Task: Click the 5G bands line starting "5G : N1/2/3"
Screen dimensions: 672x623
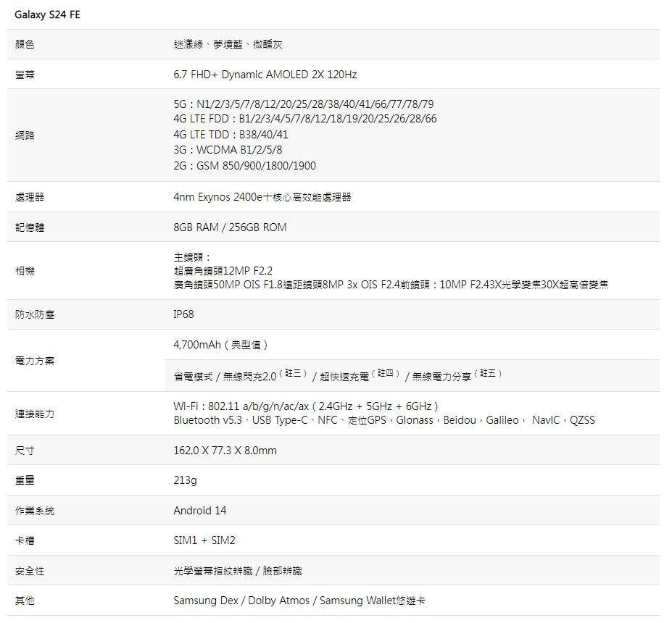Action: pos(304,104)
